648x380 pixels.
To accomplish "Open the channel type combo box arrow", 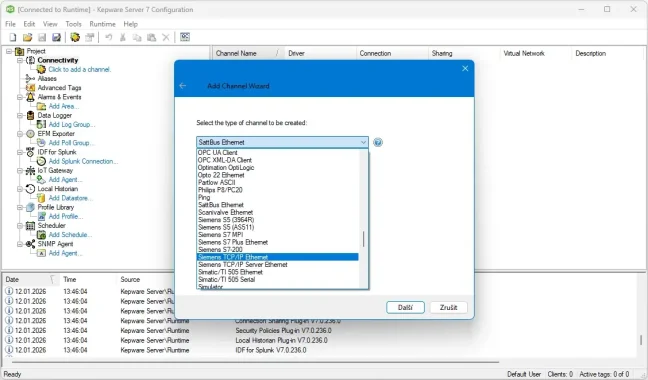I will point(363,142).
